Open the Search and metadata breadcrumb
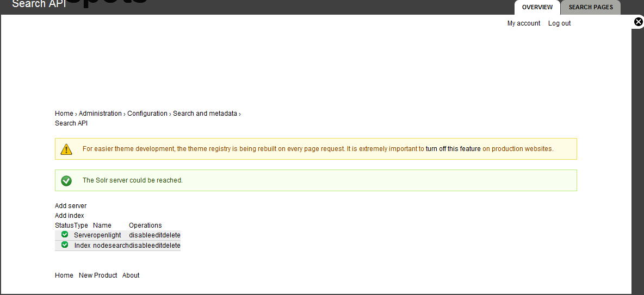 205,114
